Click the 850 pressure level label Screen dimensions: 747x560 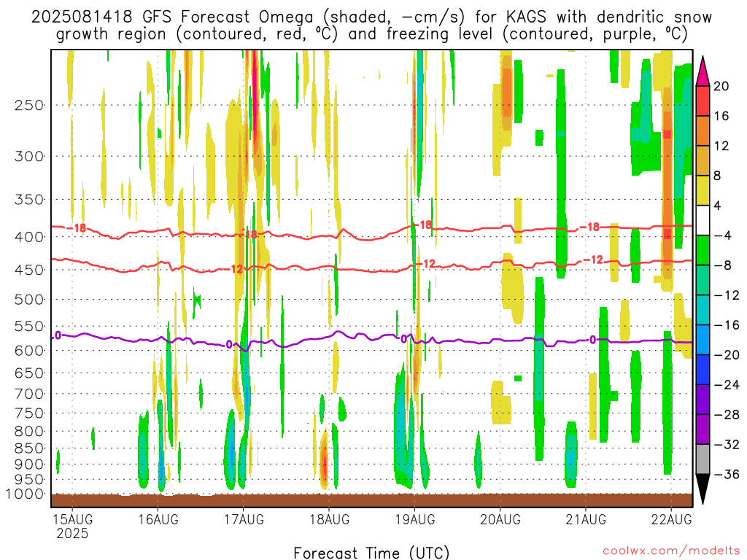click(x=29, y=448)
